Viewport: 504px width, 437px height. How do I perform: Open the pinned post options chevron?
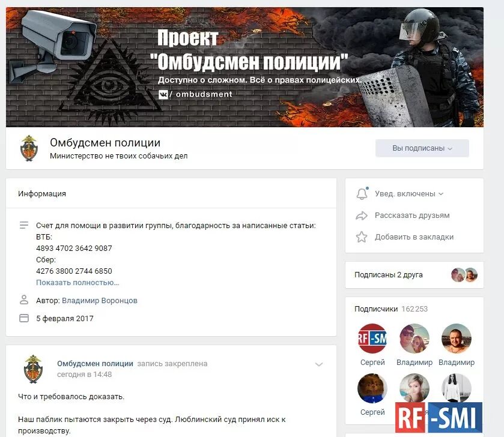(319, 364)
